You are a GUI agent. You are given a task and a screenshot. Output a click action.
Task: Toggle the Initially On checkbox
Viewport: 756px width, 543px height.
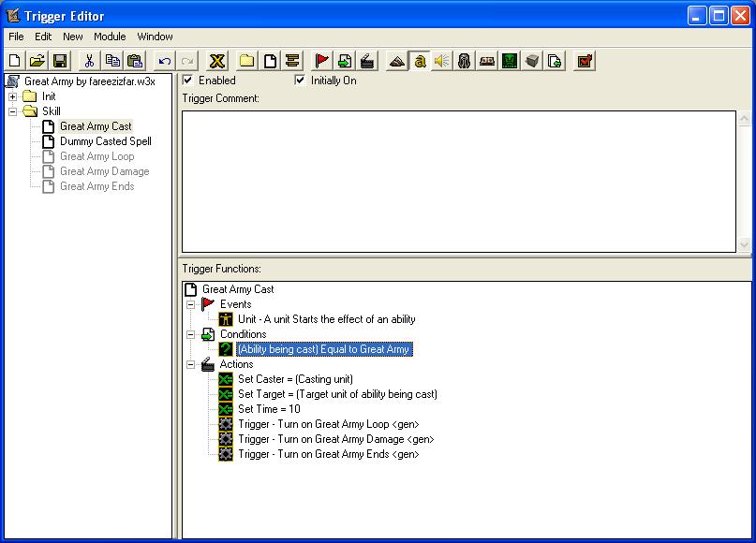point(300,80)
